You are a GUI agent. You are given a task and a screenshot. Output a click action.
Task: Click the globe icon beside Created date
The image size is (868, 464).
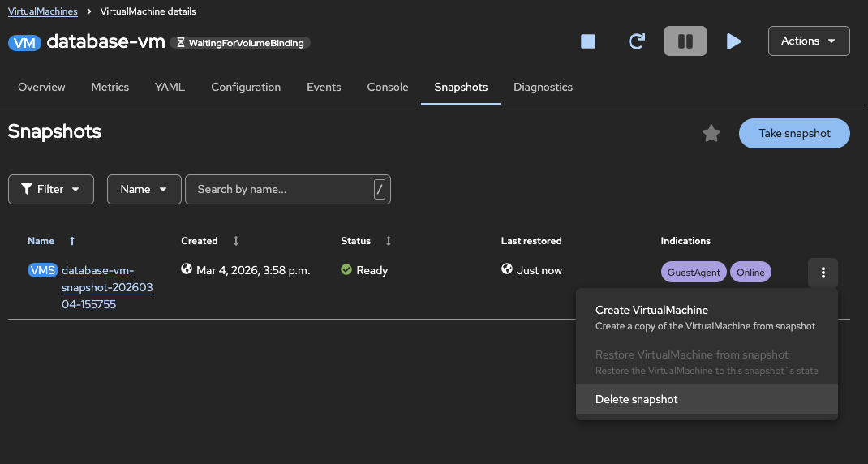[187, 269]
